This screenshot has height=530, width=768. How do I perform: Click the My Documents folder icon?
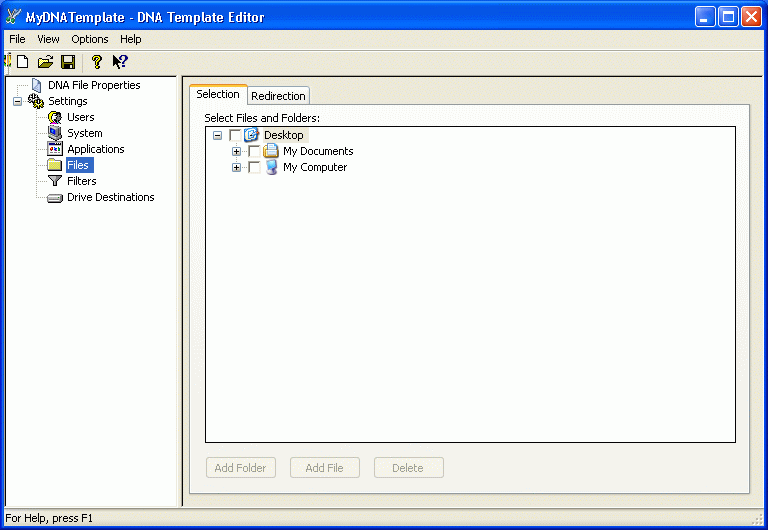(x=271, y=151)
